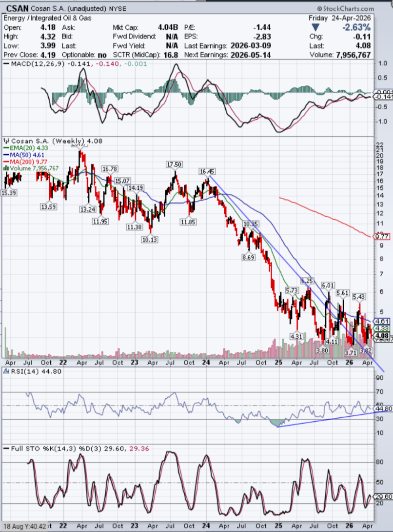Click the 17.50 price peak label

click(x=174, y=164)
